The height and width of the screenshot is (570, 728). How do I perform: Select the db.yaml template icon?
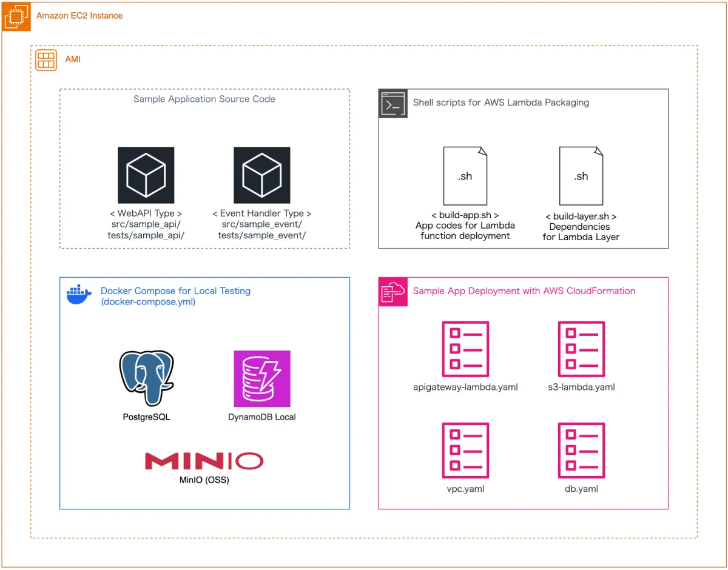581,451
